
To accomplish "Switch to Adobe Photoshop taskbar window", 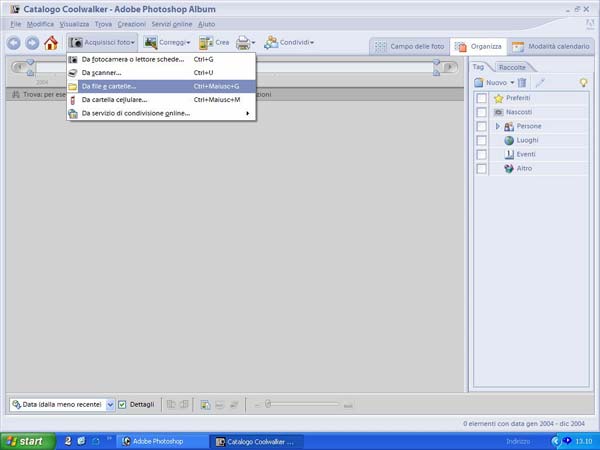I will (162, 442).
